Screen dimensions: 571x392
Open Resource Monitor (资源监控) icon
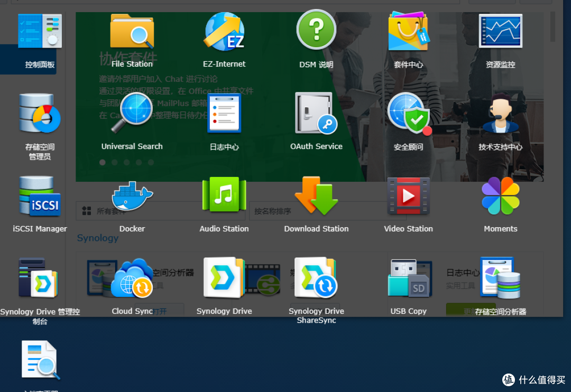tap(500, 31)
